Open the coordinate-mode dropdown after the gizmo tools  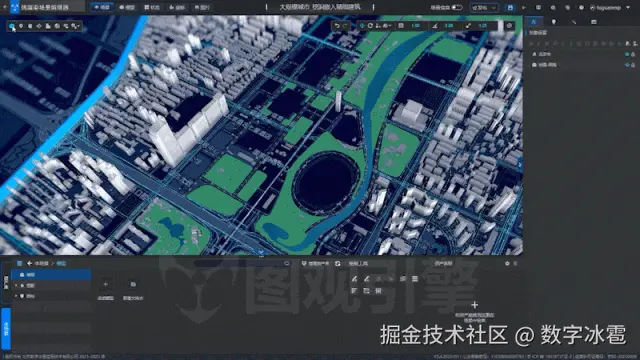pos(387,26)
